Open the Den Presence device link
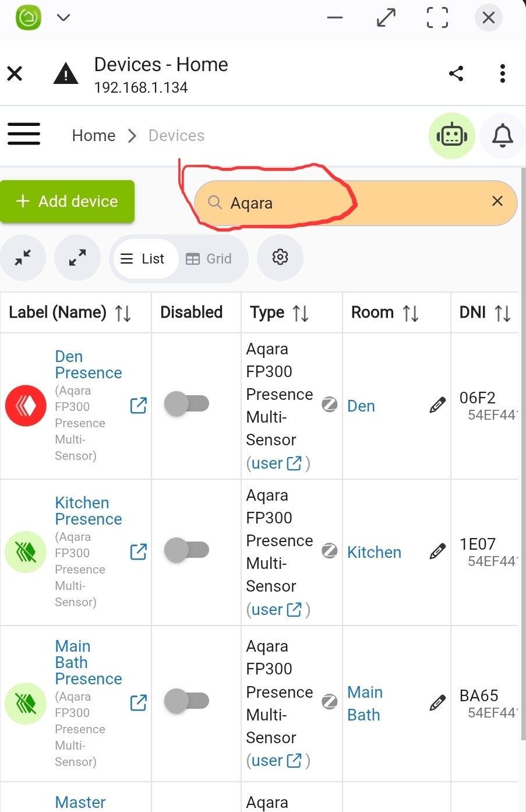The width and height of the screenshot is (526, 812). 89,364
